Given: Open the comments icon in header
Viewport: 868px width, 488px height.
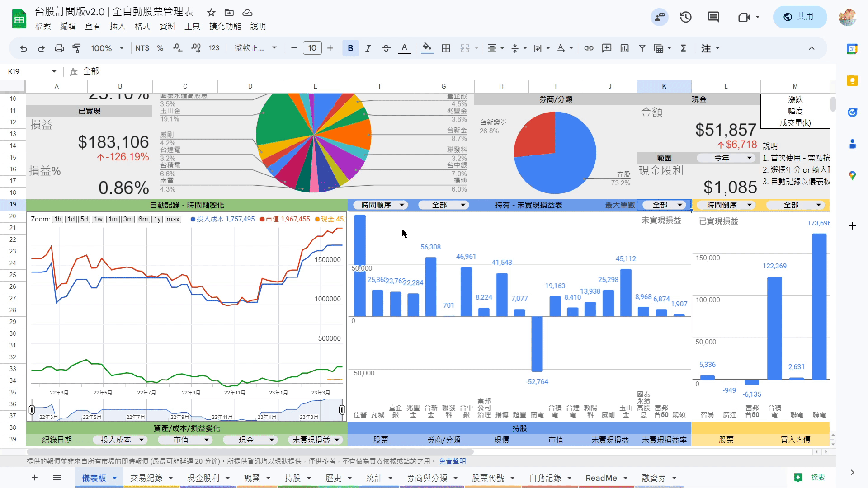Looking at the screenshot, I should (713, 17).
